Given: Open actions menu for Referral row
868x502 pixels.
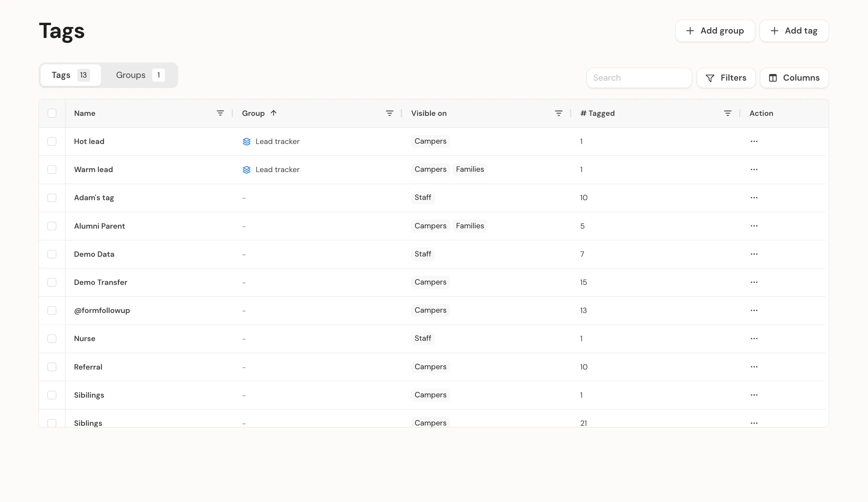Looking at the screenshot, I should click(x=753, y=367).
